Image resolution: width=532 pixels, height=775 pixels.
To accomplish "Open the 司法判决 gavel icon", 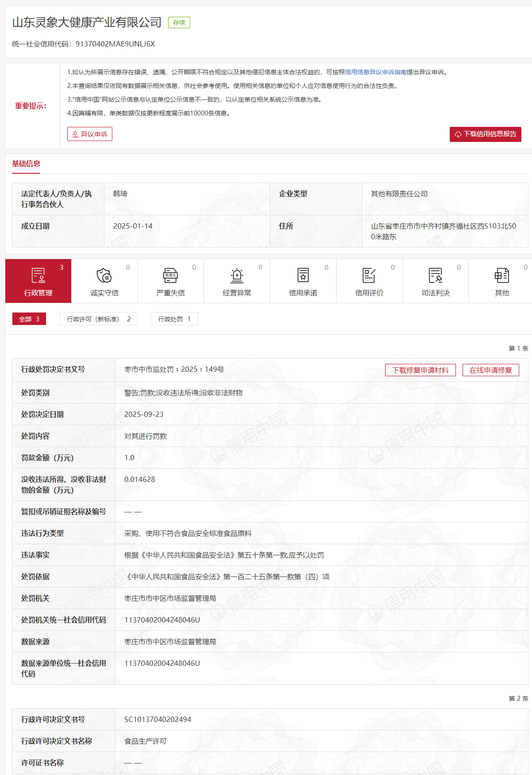I will [x=436, y=275].
